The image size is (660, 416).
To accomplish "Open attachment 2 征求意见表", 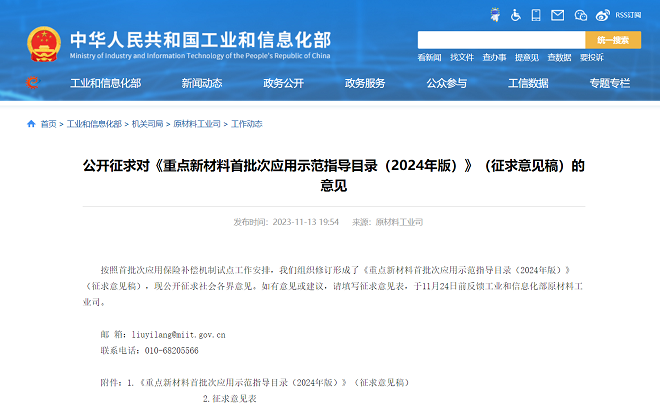I will point(230,399).
